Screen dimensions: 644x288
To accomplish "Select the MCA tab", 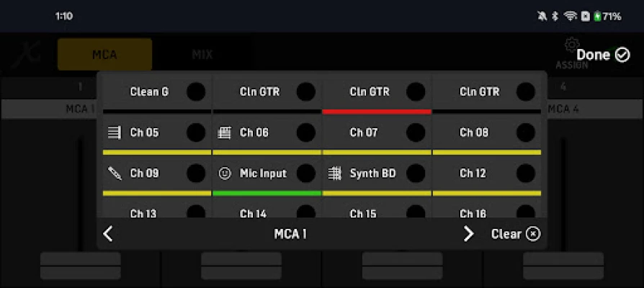I will coord(104,55).
